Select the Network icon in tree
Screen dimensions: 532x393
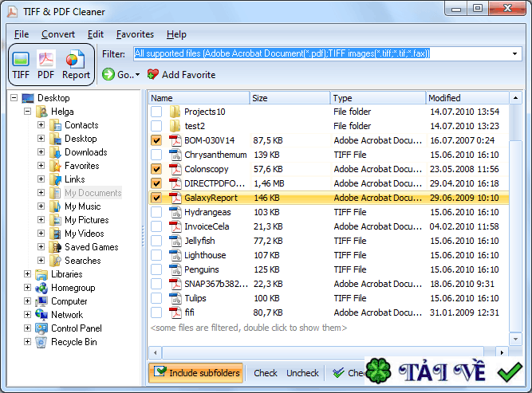pos(41,315)
